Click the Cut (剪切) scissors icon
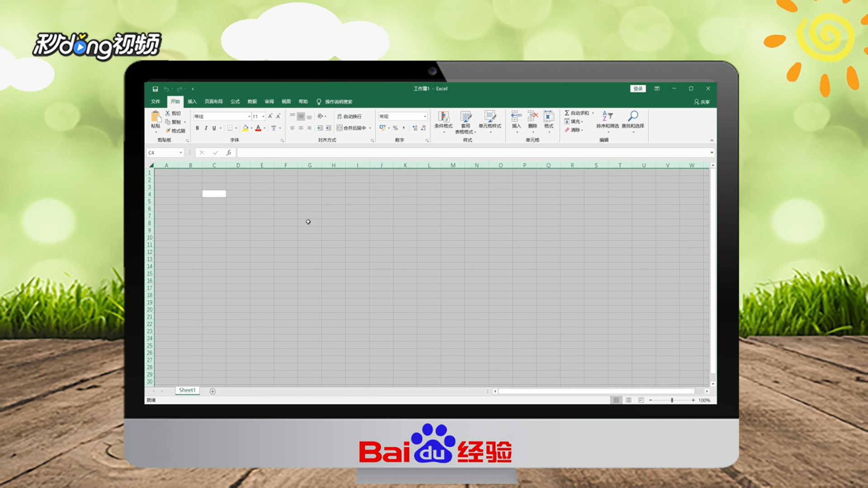868x488 pixels. click(168, 113)
